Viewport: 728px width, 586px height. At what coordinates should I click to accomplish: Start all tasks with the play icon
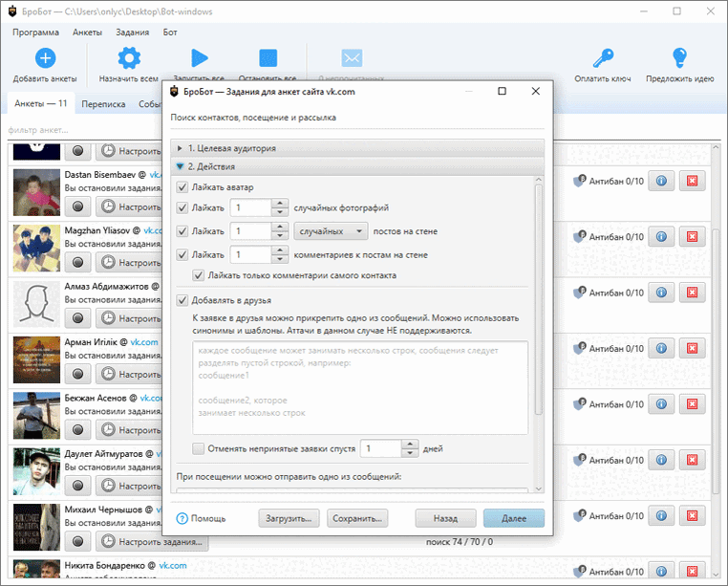click(199, 58)
